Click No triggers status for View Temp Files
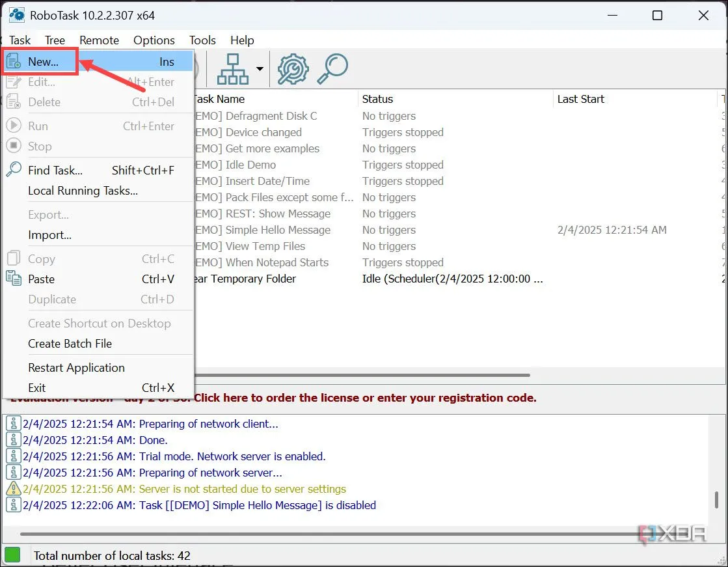This screenshot has height=567, width=728. (388, 246)
